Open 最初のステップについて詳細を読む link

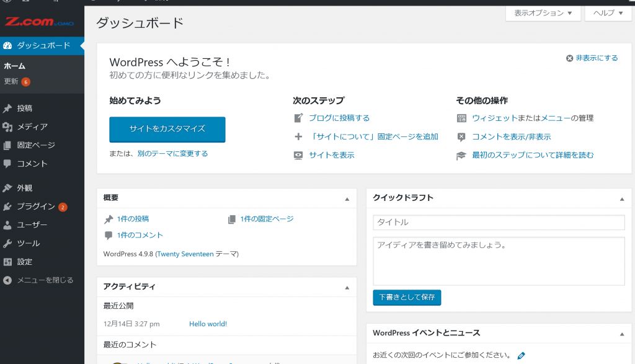point(533,155)
